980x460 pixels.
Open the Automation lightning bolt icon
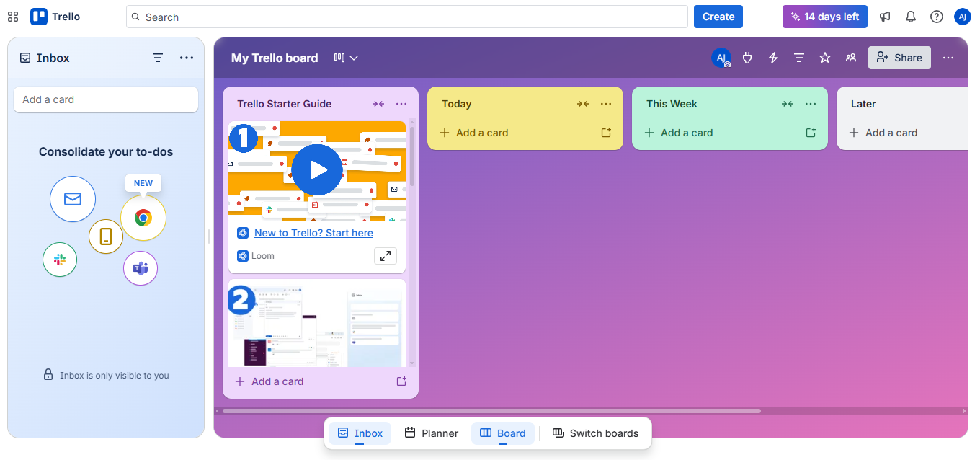coord(773,58)
